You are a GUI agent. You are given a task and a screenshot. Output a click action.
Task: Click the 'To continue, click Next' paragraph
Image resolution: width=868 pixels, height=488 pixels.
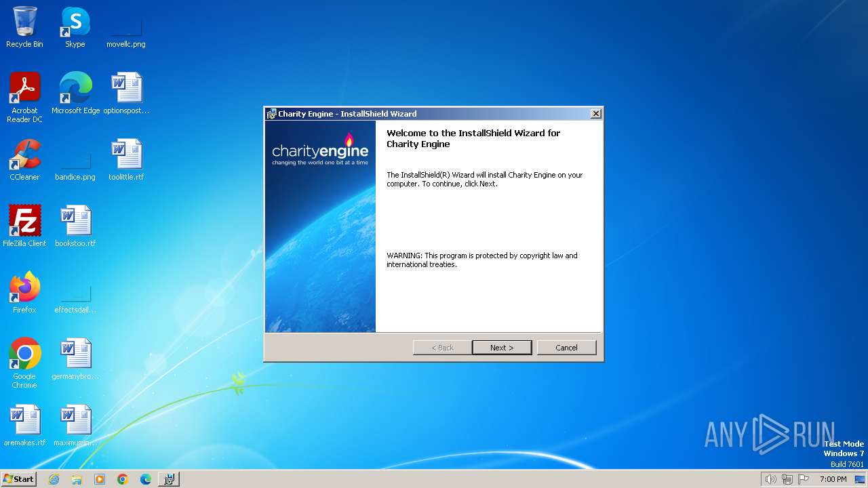485,180
